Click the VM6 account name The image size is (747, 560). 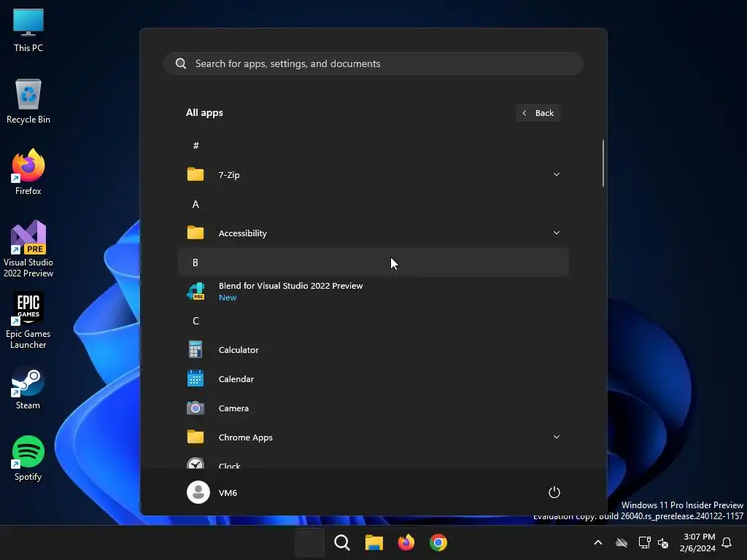pos(228,492)
